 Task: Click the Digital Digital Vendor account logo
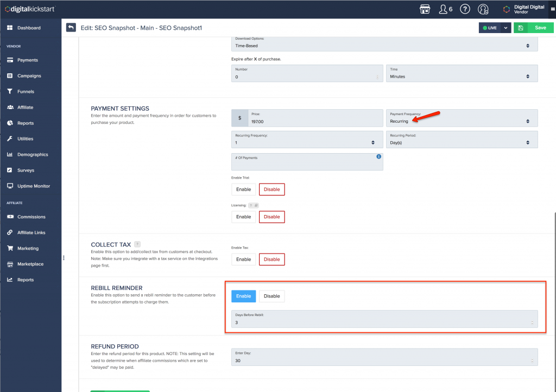tap(507, 10)
